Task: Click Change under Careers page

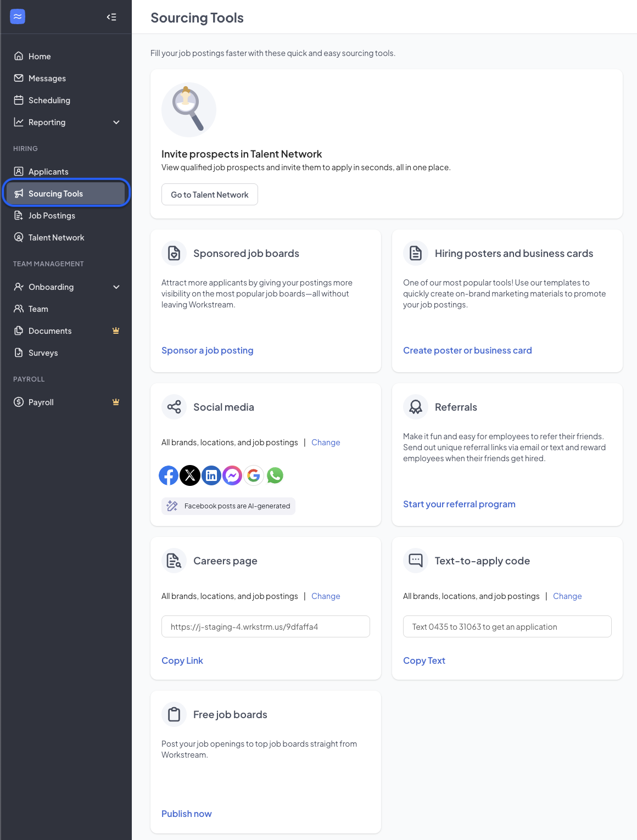Action: pos(326,596)
